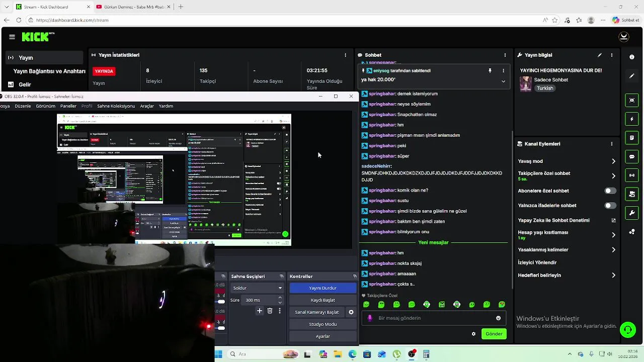Expand the Yavaş mod setting
644x362 pixels.
click(x=613, y=161)
